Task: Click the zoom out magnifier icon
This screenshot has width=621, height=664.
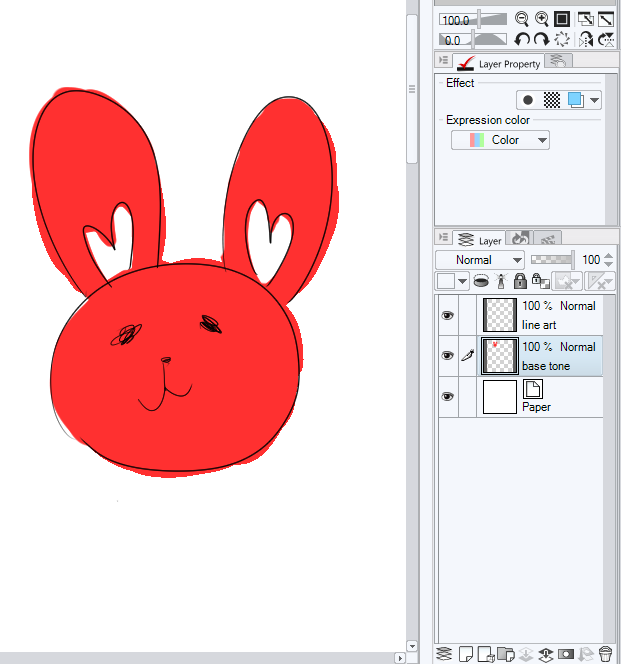Action: point(521,19)
